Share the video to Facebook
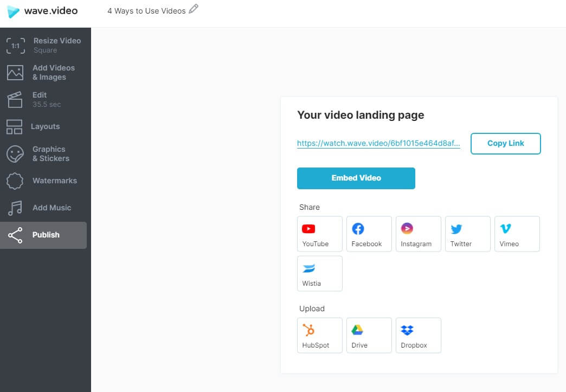The height and width of the screenshot is (392, 566). tap(369, 234)
